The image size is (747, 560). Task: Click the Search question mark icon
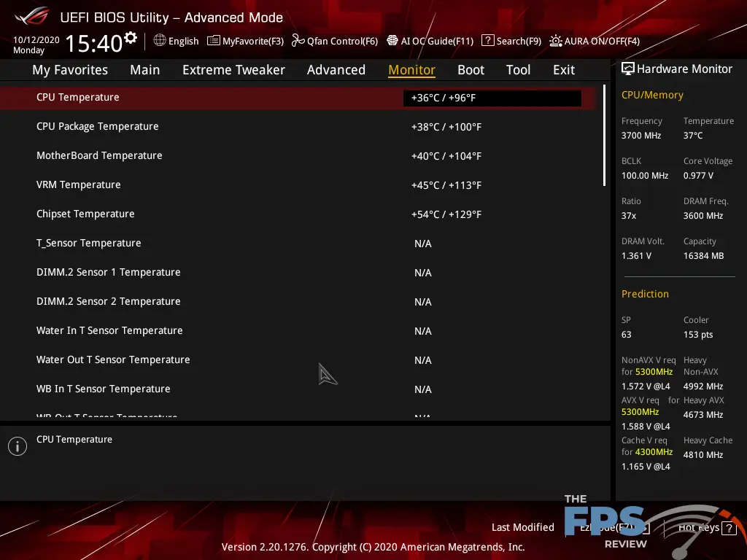coord(487,41)
